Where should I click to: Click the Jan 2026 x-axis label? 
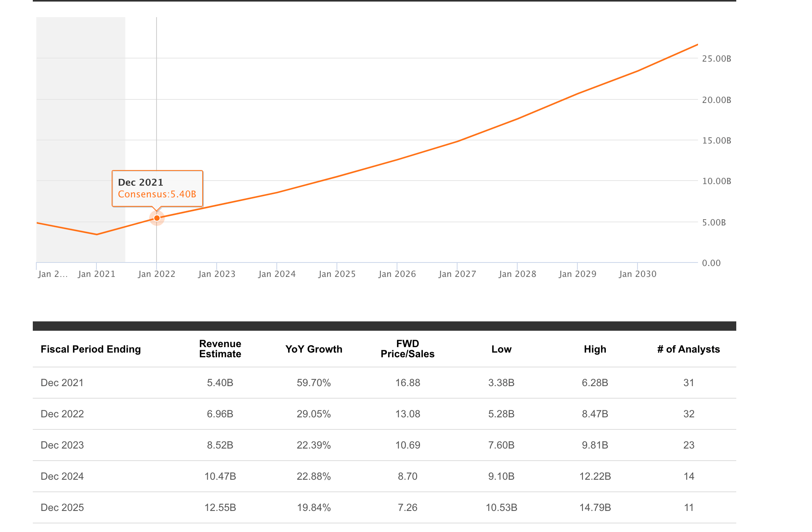397,274
